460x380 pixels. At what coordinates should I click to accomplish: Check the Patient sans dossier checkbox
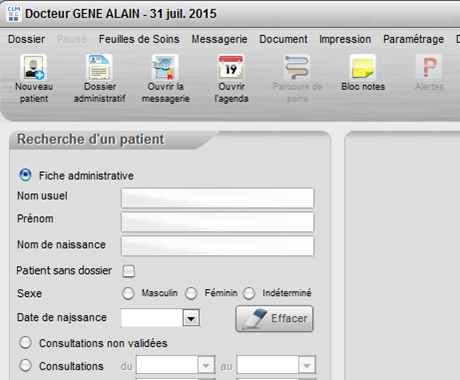click(129, 271)
